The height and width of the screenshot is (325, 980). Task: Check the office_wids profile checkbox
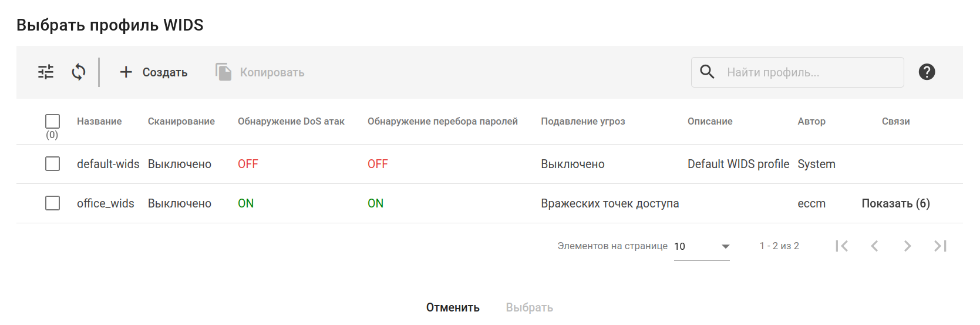point(53,203)
